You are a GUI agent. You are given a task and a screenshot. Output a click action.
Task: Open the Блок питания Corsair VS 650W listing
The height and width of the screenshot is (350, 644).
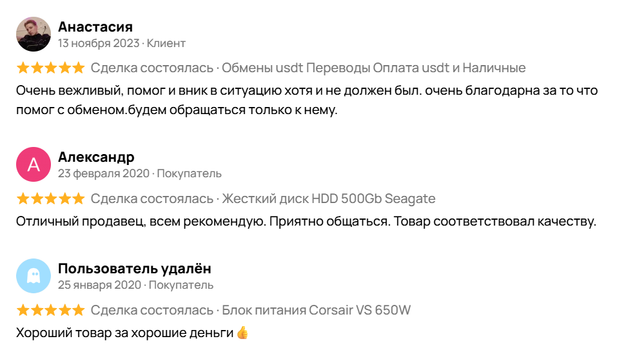click(316, 310)
